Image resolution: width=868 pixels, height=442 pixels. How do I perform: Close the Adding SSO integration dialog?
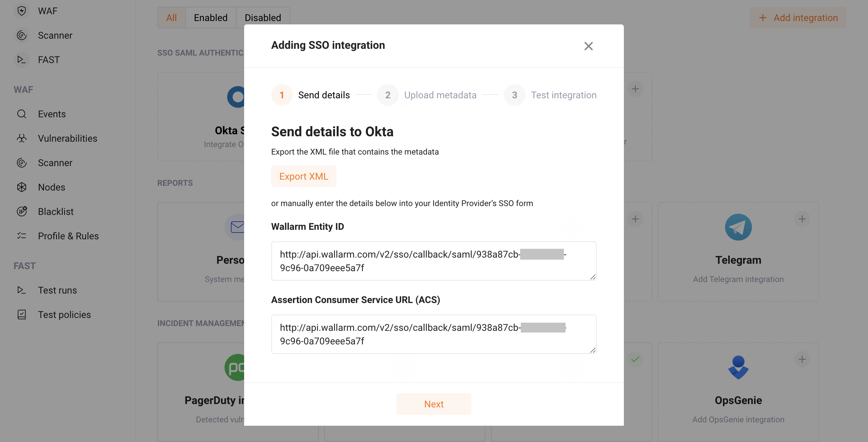tap(588, 46)
